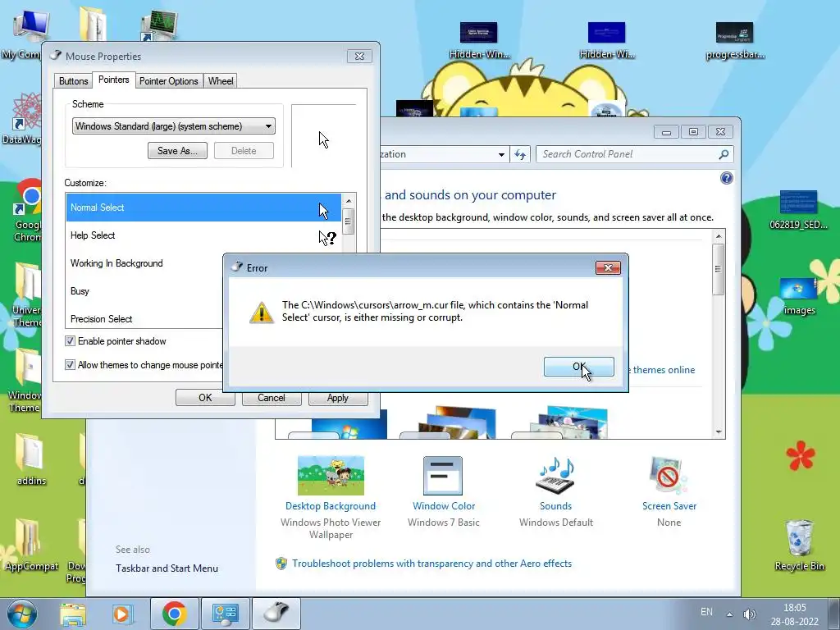
Task: Click the refresh button beside address bar
Action: click(x=519, y=154)
